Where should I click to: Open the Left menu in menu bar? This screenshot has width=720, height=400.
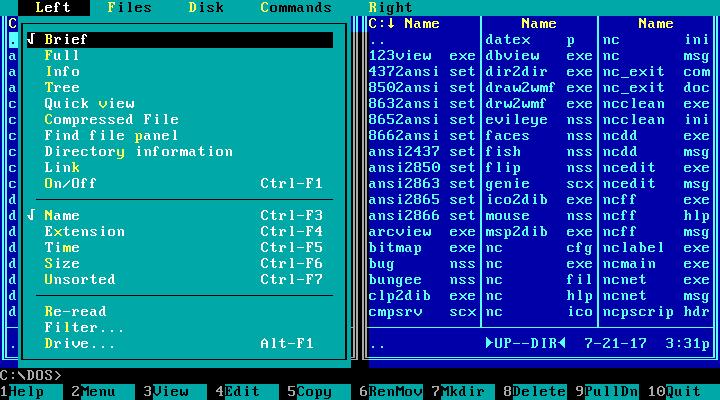(x=54, y=8)
